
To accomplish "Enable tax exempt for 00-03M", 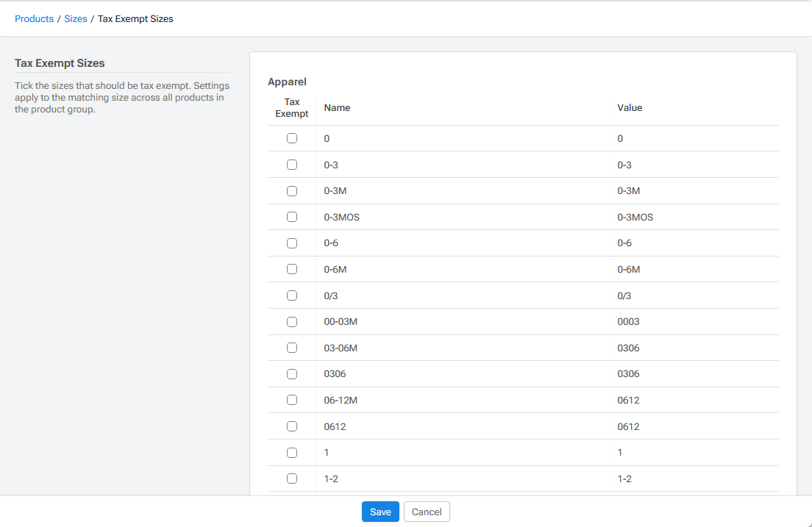I will coord(292,322).
